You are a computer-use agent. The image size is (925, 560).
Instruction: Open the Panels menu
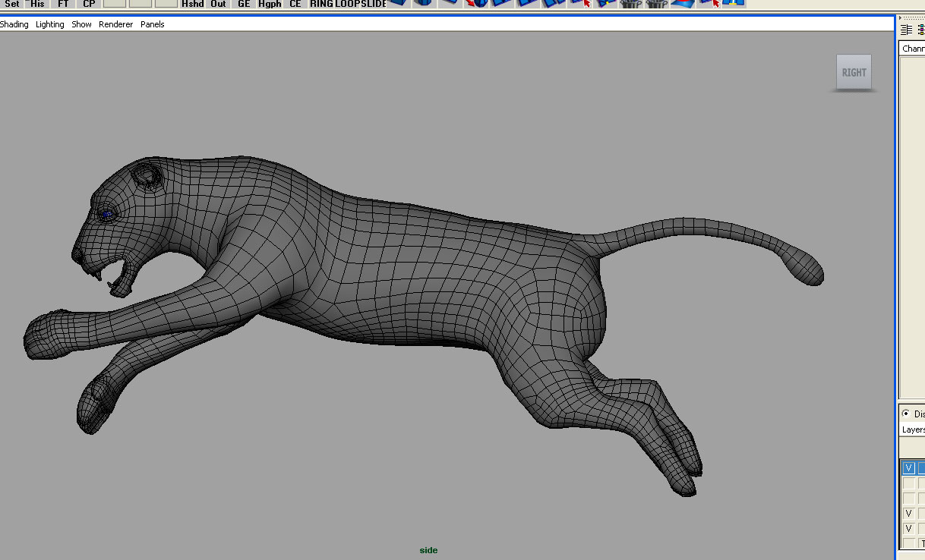pos(153,24)
